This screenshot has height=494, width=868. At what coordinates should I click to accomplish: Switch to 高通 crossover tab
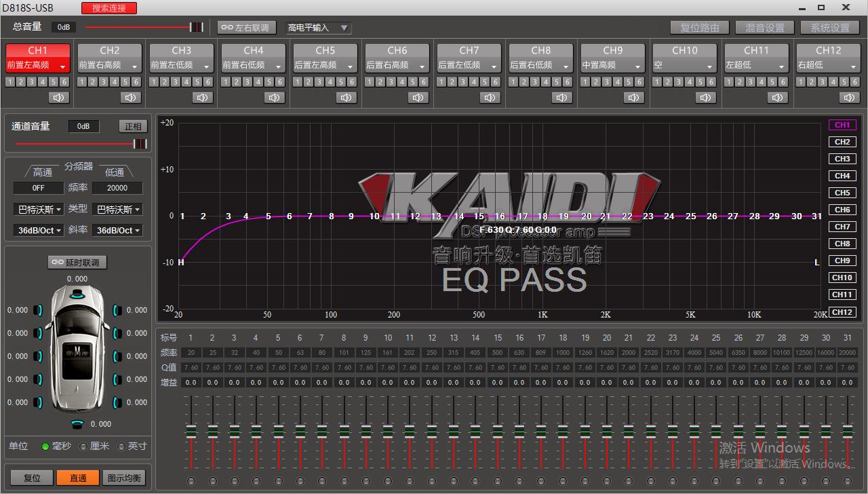point(42,172)
